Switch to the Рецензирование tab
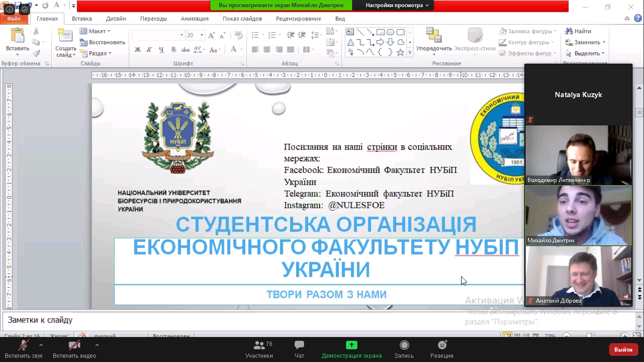 coord(299,19)
